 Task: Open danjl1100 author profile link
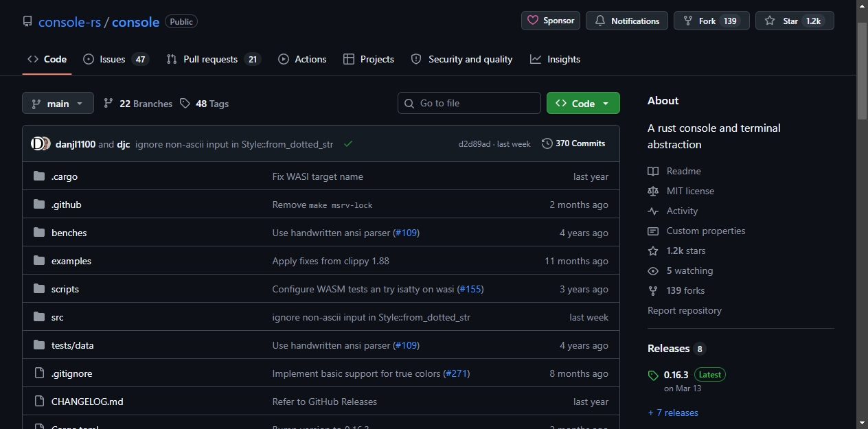click(76, 144)
